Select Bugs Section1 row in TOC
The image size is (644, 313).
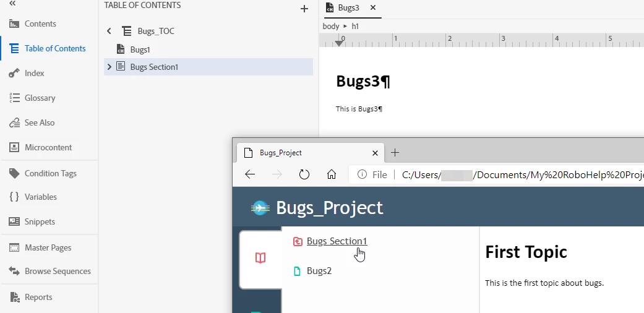tap(208, 67)
